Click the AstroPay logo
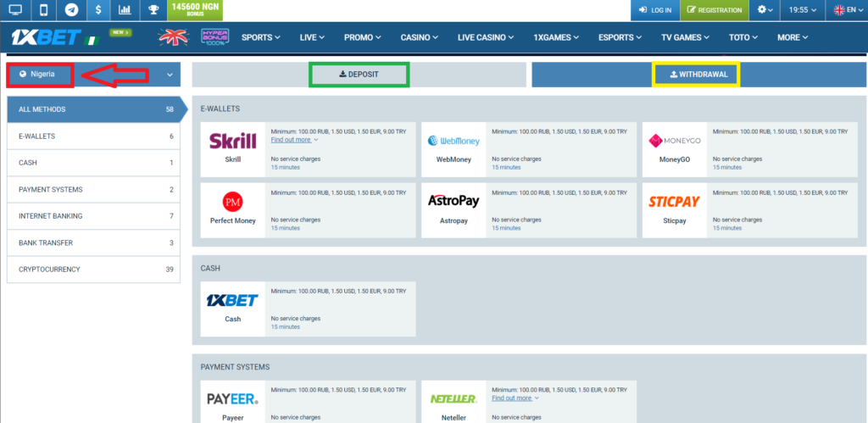This screenshot has height=423, width=868. pos(453,202)
